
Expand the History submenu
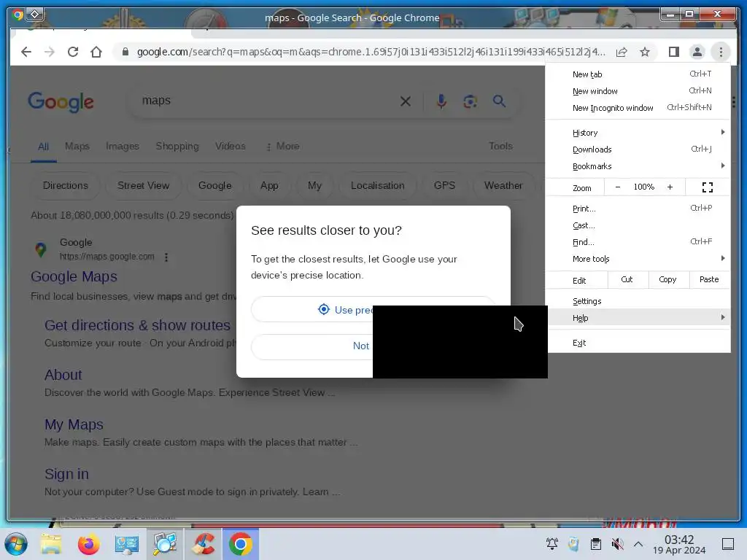(638, 133)
